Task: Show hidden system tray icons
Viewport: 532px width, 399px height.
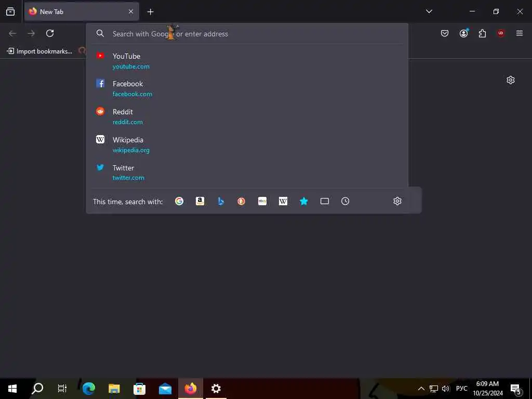Action: (x=421, y=389)
